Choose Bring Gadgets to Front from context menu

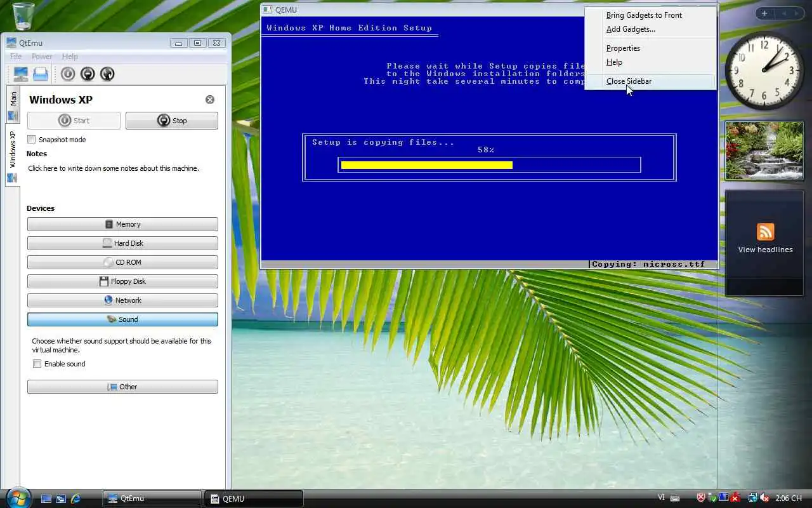[x=650, y=15]
